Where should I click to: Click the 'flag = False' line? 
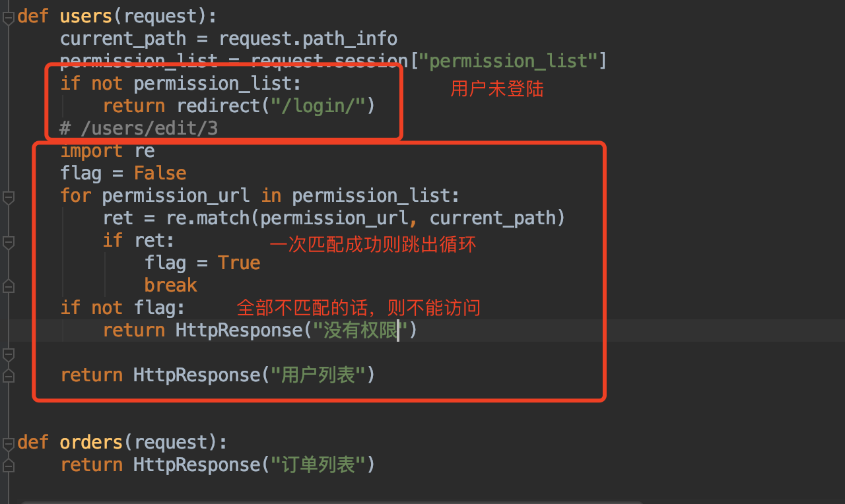[x=123, y=173]
